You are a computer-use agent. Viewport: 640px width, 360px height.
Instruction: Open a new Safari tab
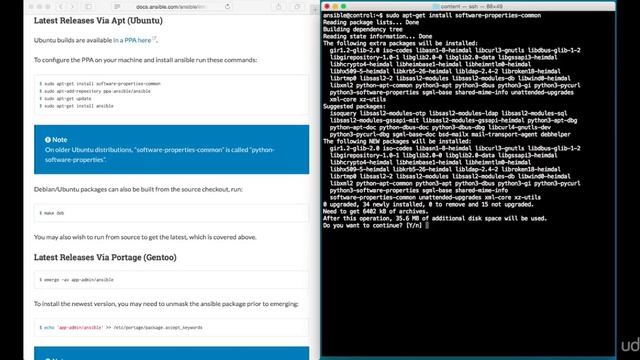pyautogui.click(x=314, y=9)
